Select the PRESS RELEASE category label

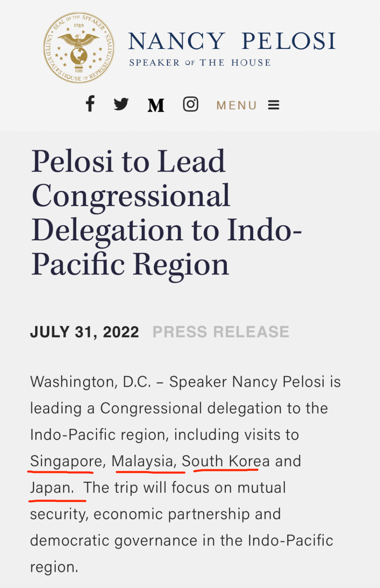click(x=221, y=332)
